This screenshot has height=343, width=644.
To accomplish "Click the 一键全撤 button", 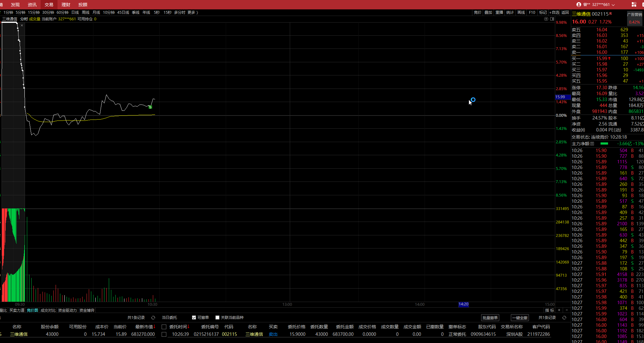I will click(x=520, y=318).
